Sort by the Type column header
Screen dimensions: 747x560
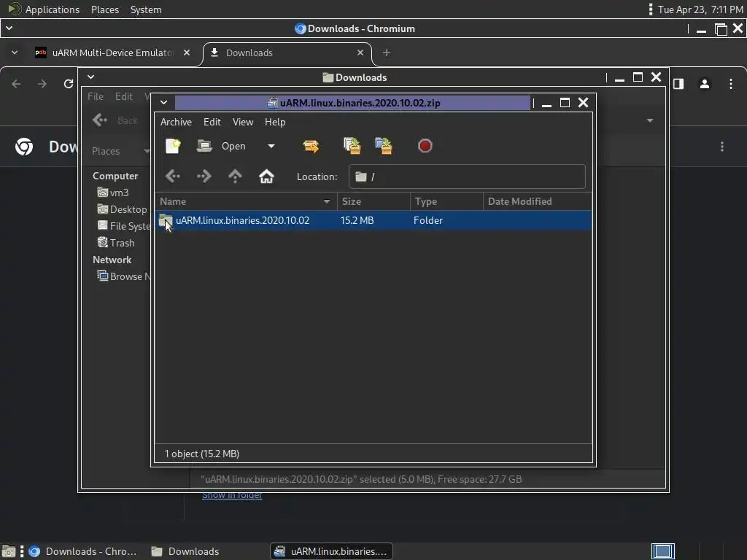coord(446,201)
